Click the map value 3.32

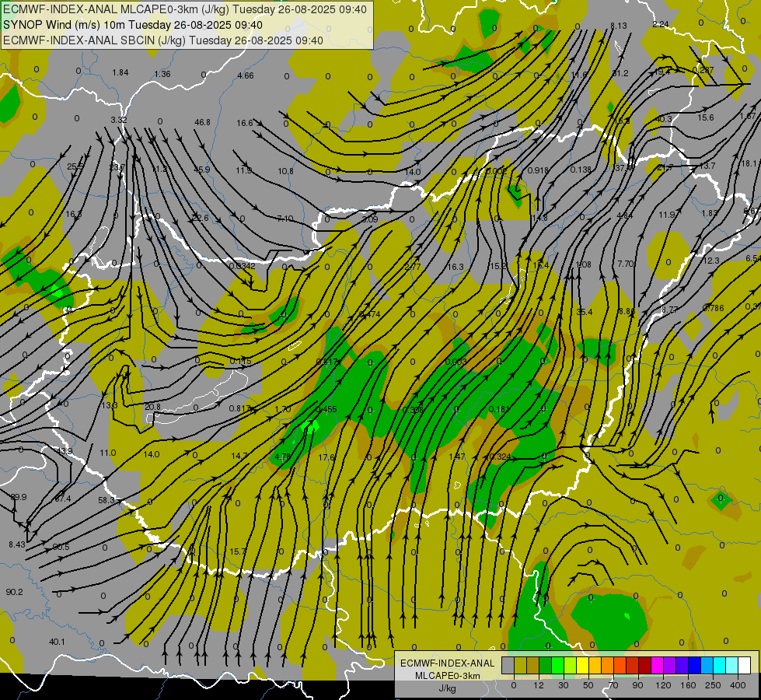119,120
